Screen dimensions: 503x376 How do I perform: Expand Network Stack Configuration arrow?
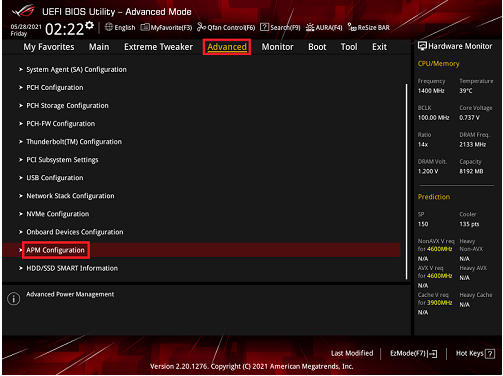(x=21, y=196)
